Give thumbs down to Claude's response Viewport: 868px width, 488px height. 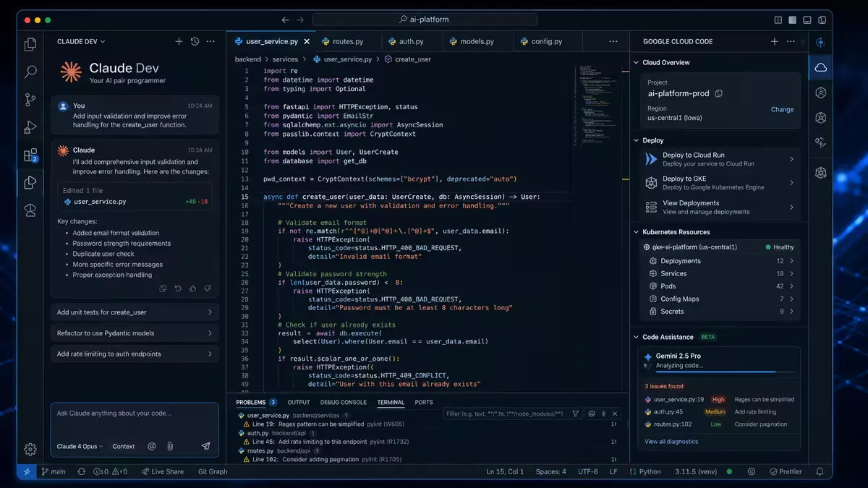pos(208,288)
